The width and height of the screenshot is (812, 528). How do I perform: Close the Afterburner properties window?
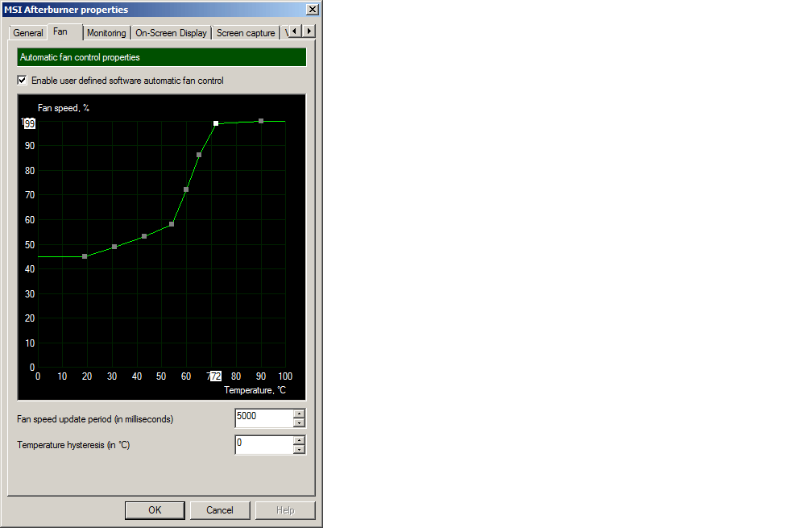point(313,10)
